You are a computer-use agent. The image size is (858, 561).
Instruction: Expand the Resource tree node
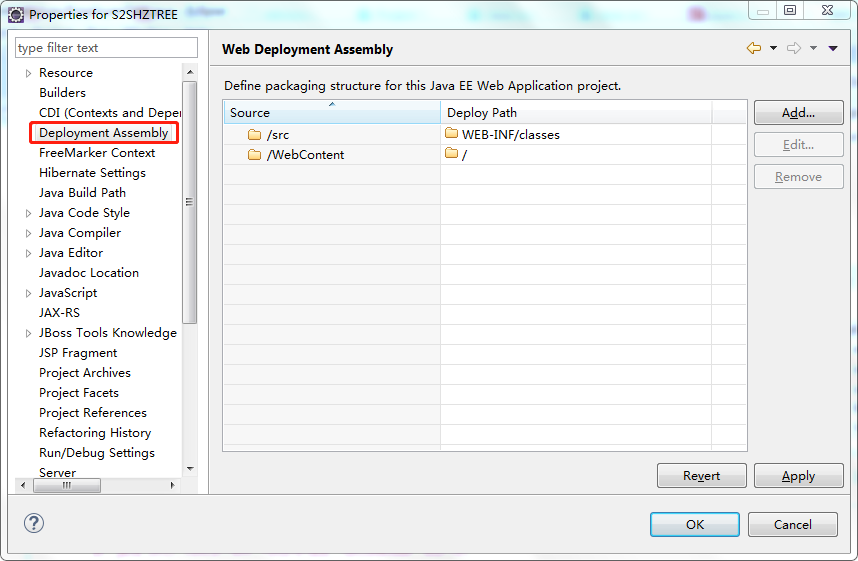point(28,73)
